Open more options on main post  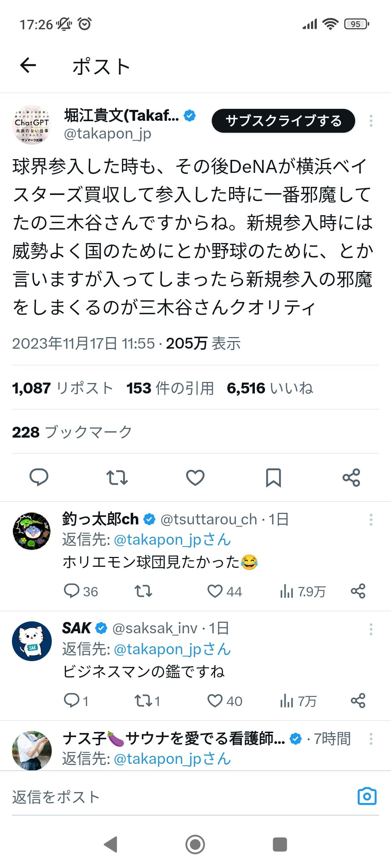371,121
